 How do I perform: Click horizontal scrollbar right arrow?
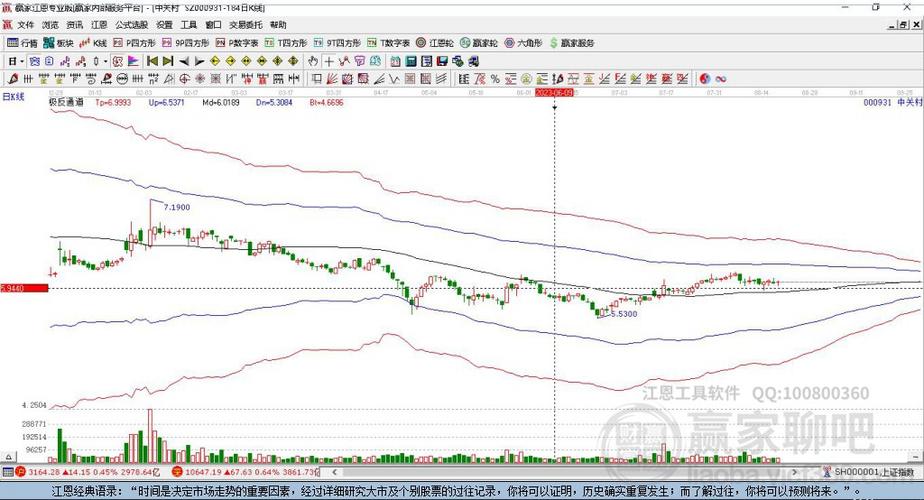[794, 472]
